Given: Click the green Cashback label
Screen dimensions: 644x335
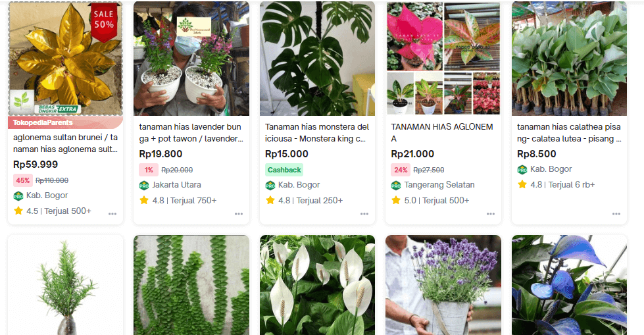Looking at the screenshot, I should tap(284, 170).
